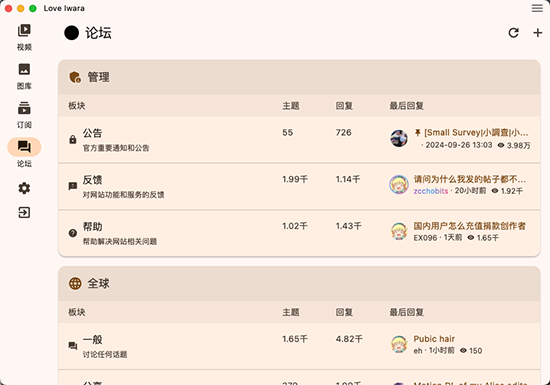
Task: Click reply count 726 in 公告 row
Action: [x=343, y=133]
